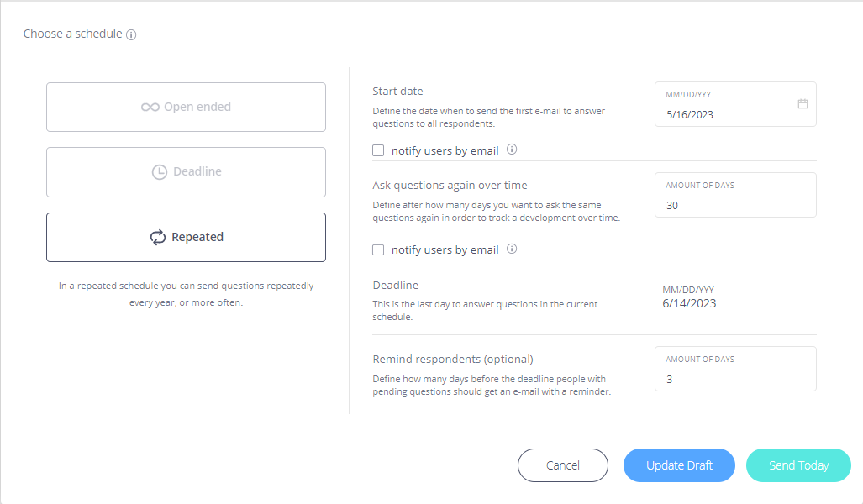Screen dimensions: 863x504
Task: Click the infinity icon on Open ended
Action: coord(150,108)
